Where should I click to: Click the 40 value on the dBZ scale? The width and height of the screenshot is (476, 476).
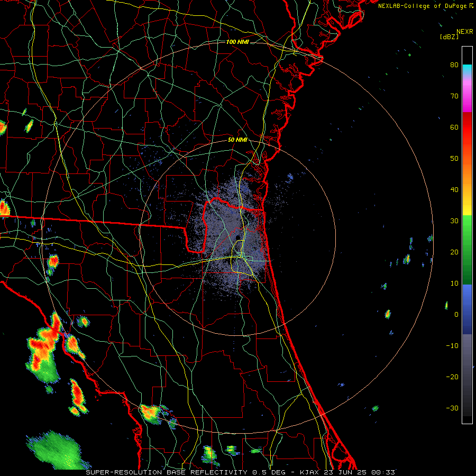click(x=454, y=190)
